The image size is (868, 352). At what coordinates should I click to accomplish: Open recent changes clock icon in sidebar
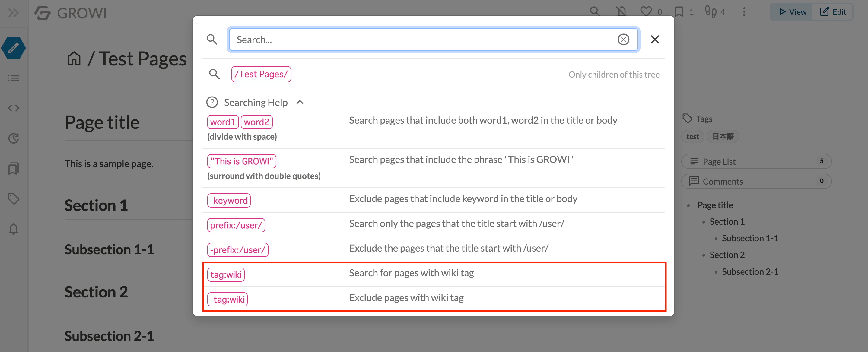(14, 138)
